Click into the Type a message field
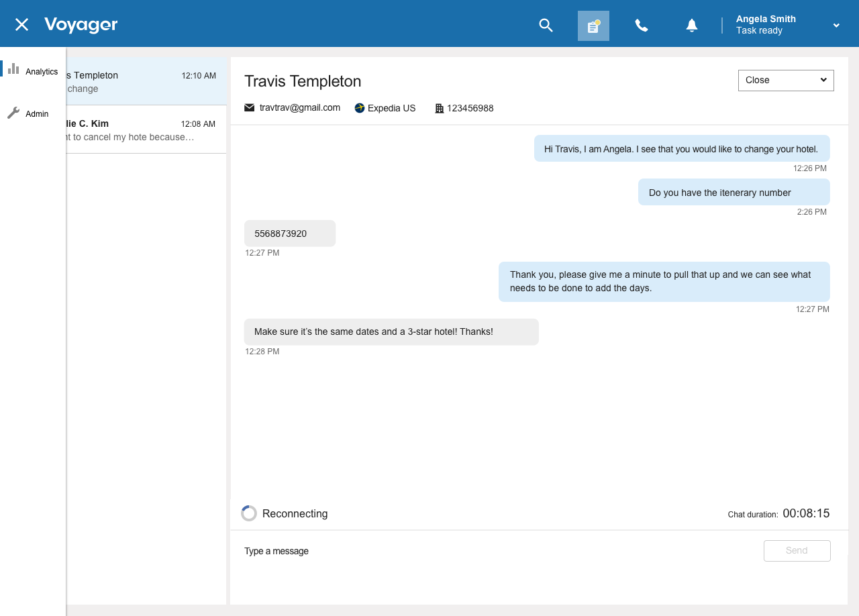The image size is (859, 616). (x=497, y=551)
